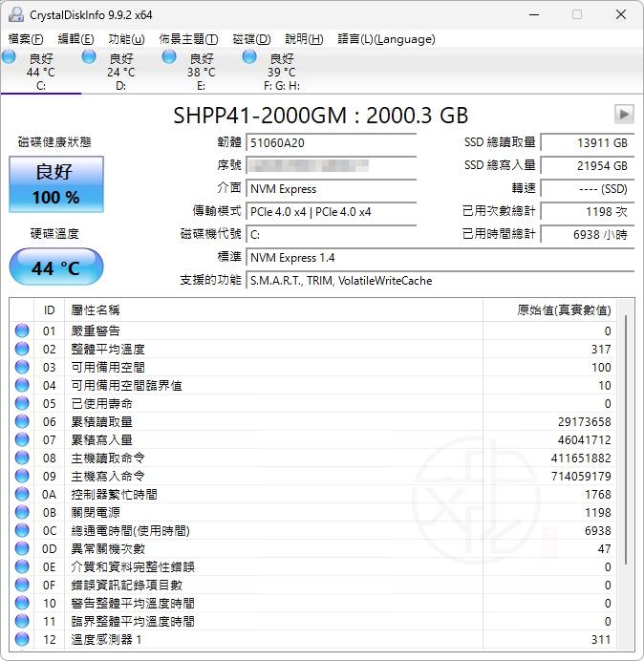Click the 屬性名稱 column header
The height and width of the screenshot is (661, 644).
click(273, 310)
